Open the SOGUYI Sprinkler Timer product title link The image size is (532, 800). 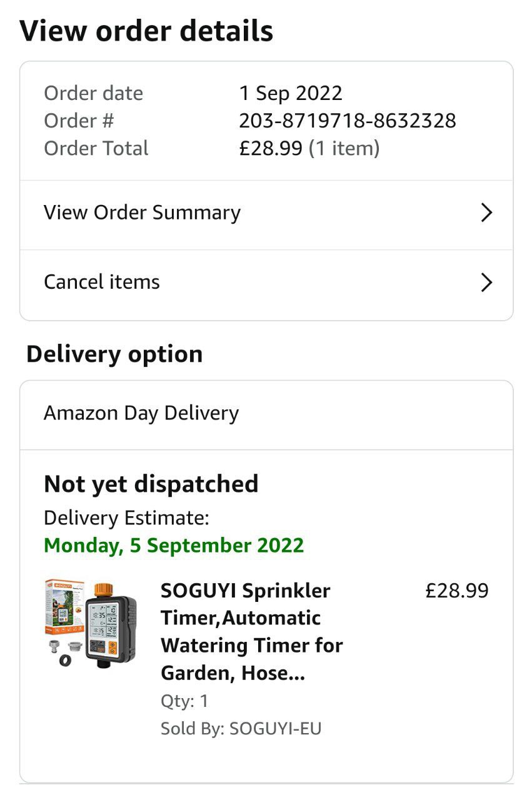251,631
